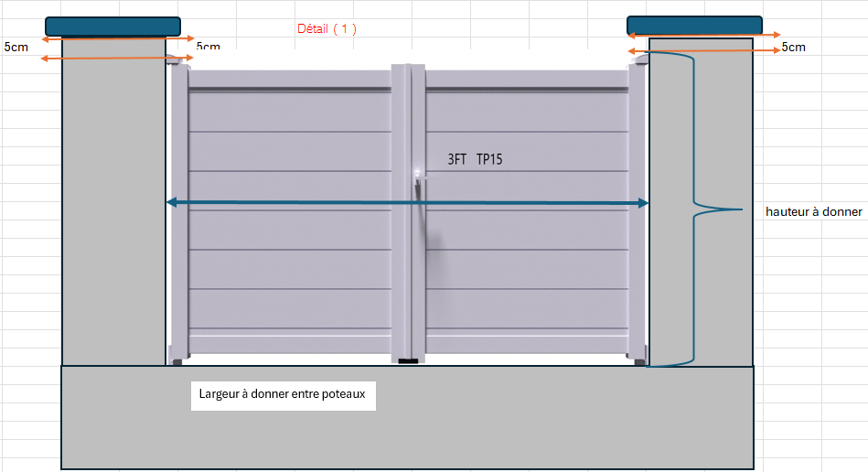This screenshot has width=868, height=472.
Task: Click the black floor stop under gate center
Action: pyautogui.click(x=408, y=361)
